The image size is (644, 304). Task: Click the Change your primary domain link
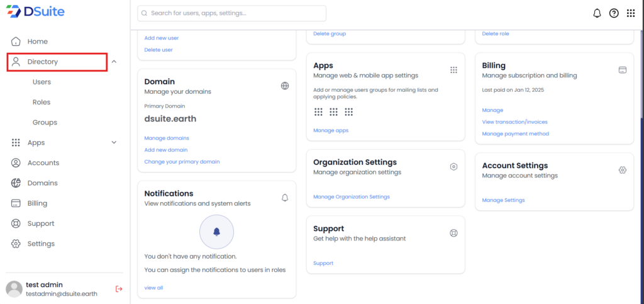[x=182, y=162]
